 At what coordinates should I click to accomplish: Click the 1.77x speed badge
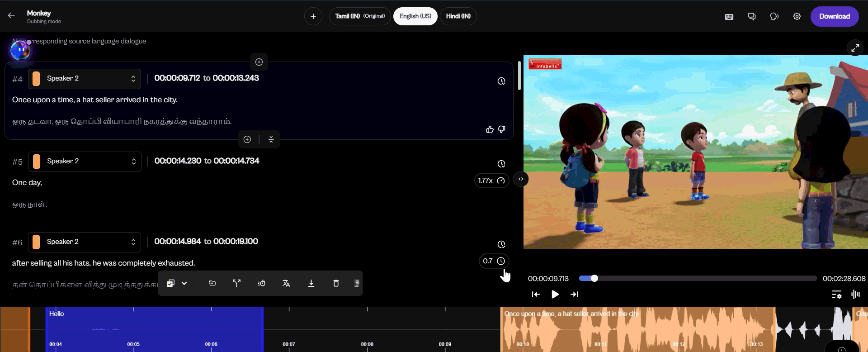point(491,181)
